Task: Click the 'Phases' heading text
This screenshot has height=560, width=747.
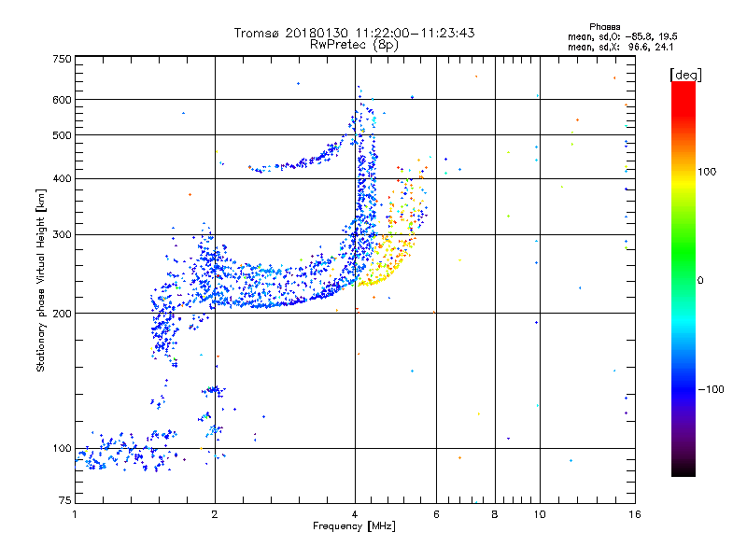Action: tap(604, 27)
